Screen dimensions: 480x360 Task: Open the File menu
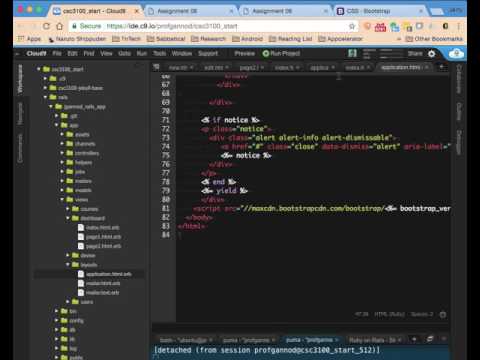pyautogui.click(x=57, y=53)
